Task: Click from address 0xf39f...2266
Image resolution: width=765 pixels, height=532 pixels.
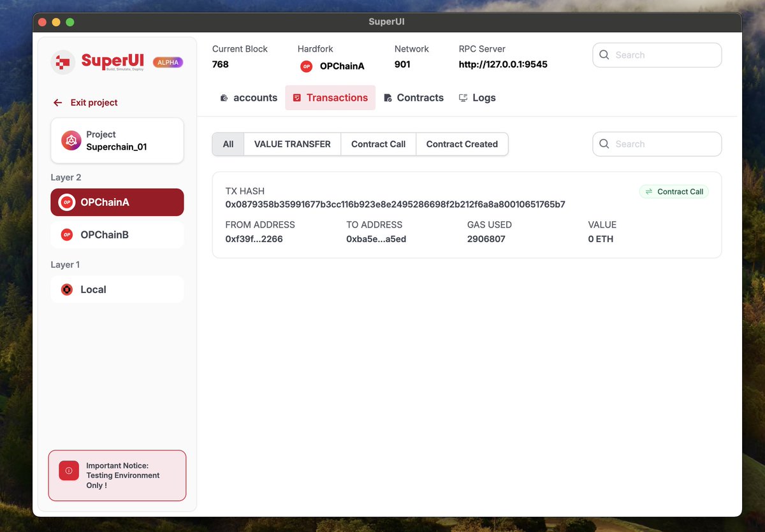Action: 254,239
